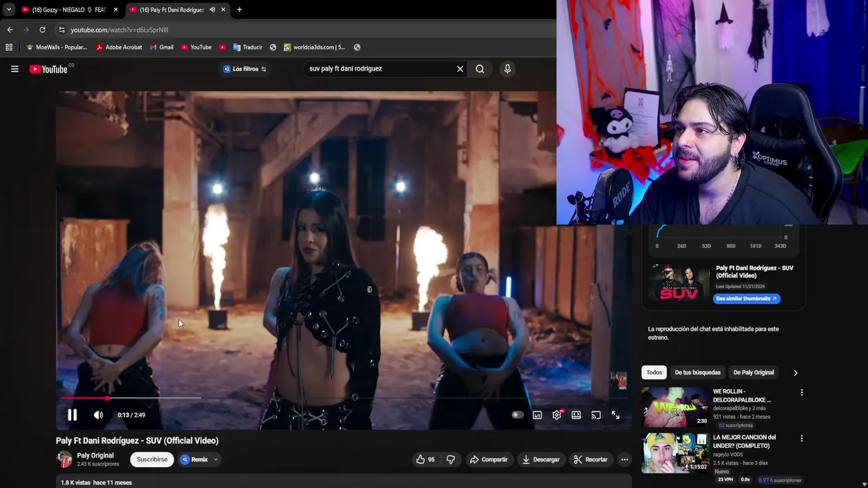Open the Paly Original channel name
Image resolution: width=868 pixels, height=488 pixels.
click(x=96, y=455)
